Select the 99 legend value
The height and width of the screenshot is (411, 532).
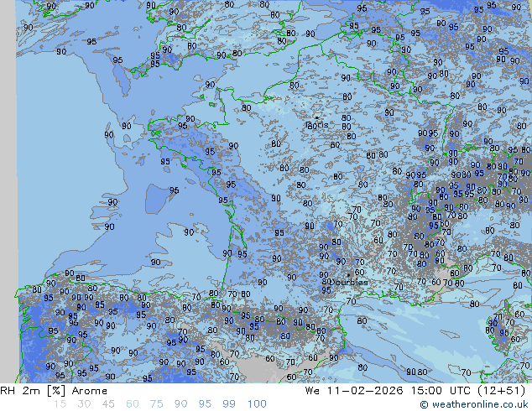230,404
